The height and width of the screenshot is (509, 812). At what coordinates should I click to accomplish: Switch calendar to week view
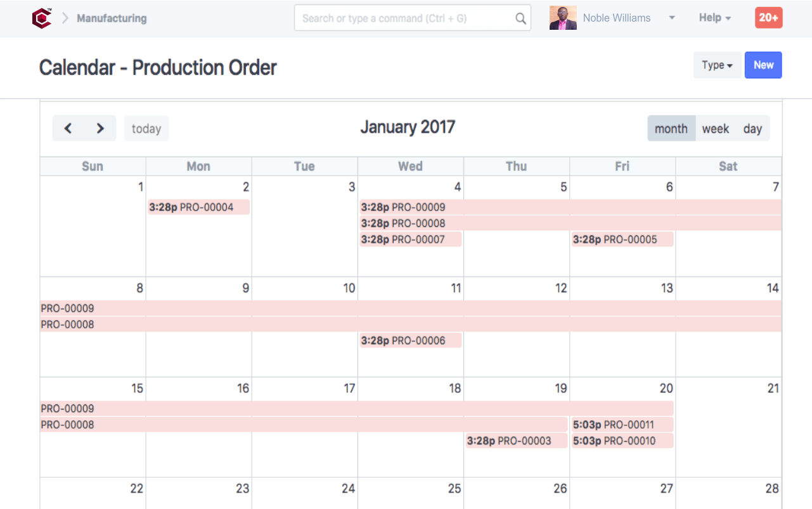(x=716, y=128)
